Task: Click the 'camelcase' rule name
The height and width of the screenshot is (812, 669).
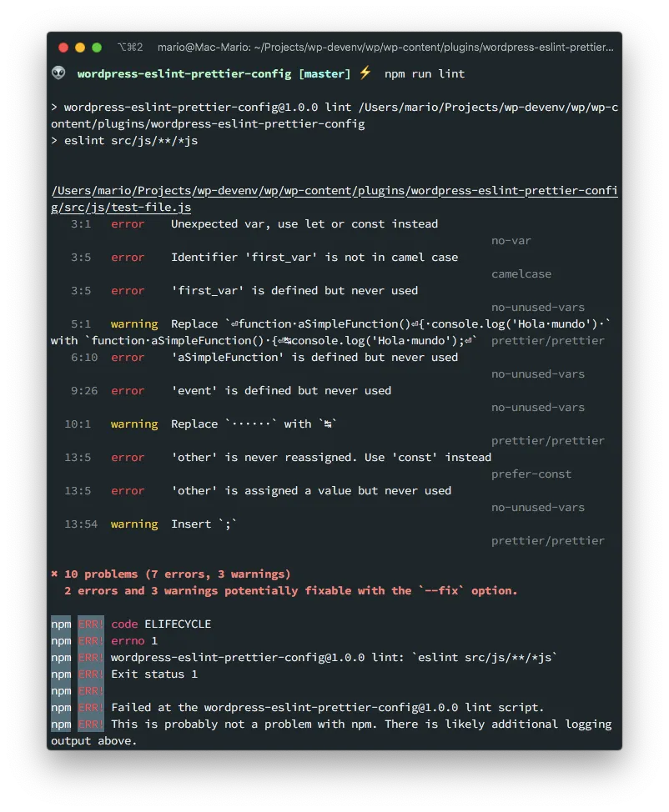Action: (x=521, y=274)
